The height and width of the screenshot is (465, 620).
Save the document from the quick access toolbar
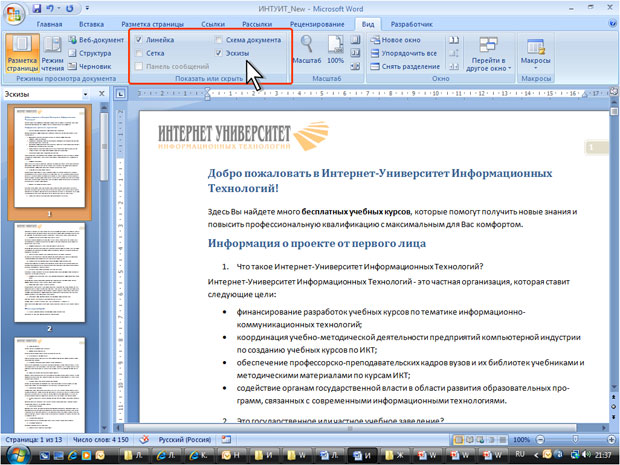[37, 8]
